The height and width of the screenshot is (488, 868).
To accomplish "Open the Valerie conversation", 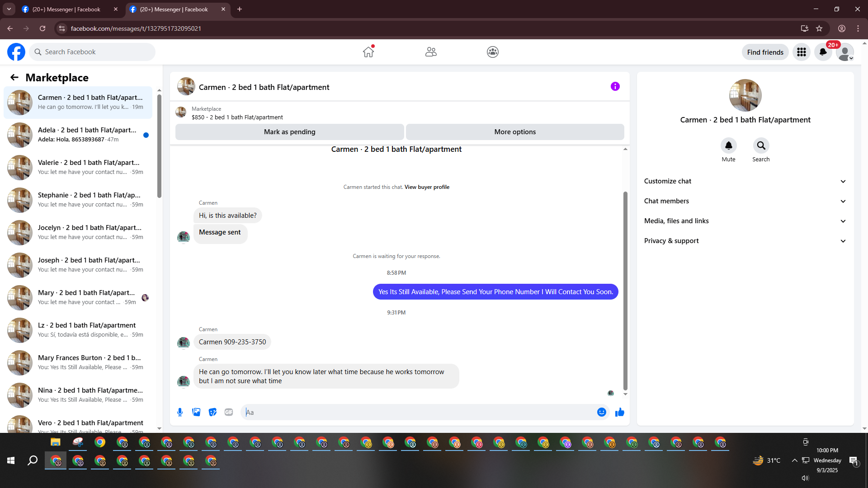I will pyautogui.click(x=78, y=168).
